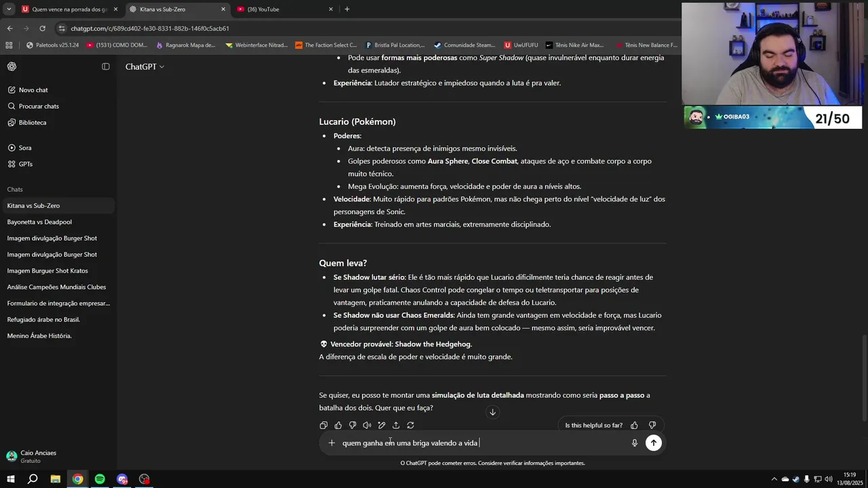The height and width of the screenshot is (488, 868).
Task: Regenerate the response with the retry icon
Action: point(410,426)
